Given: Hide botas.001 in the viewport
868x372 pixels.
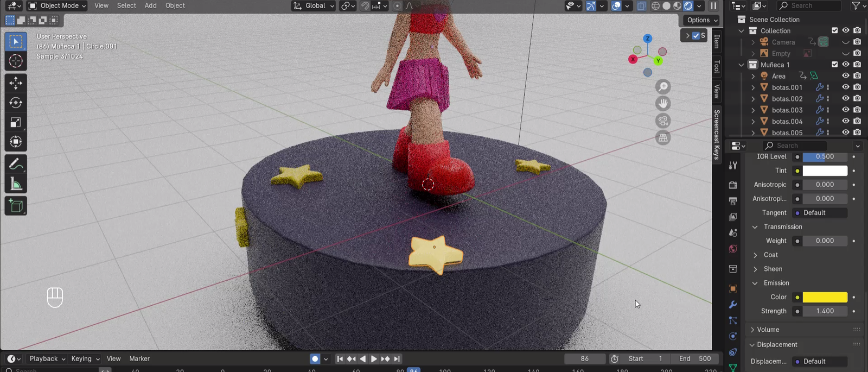Looking at the screenshot, I should pyautogui.click(x=845, y=87).
